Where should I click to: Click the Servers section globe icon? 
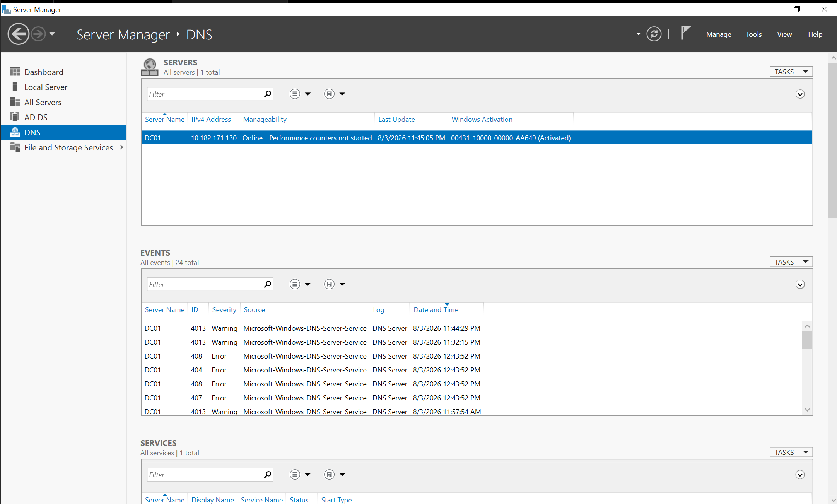(150, 67)
